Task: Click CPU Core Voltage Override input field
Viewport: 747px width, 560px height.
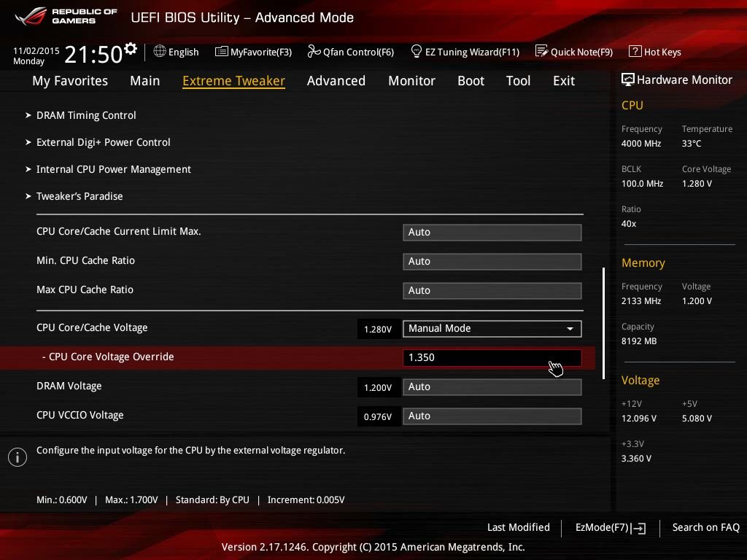Action: (492, 357)
